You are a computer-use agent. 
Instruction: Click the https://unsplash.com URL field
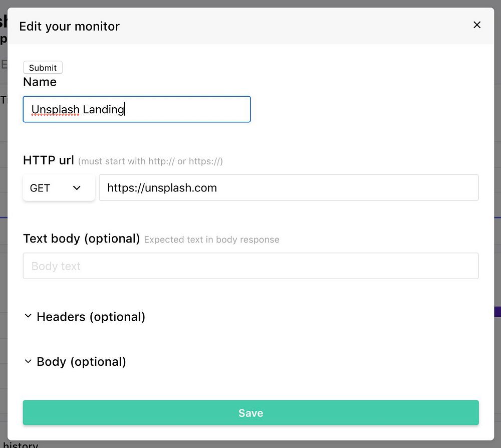[x=289, y=188]
